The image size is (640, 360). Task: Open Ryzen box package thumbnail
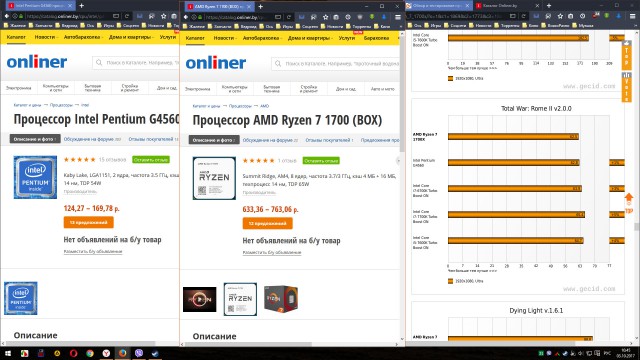tap(281, 299)
